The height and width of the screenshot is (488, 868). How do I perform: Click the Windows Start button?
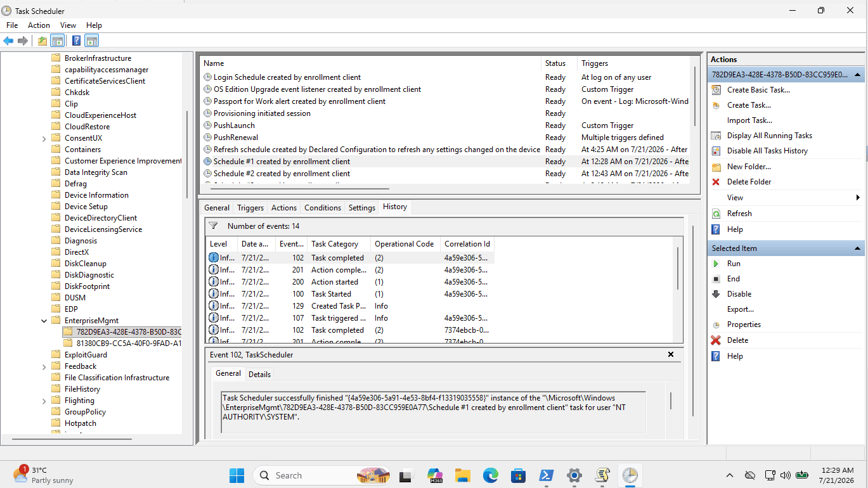point(236,475)
